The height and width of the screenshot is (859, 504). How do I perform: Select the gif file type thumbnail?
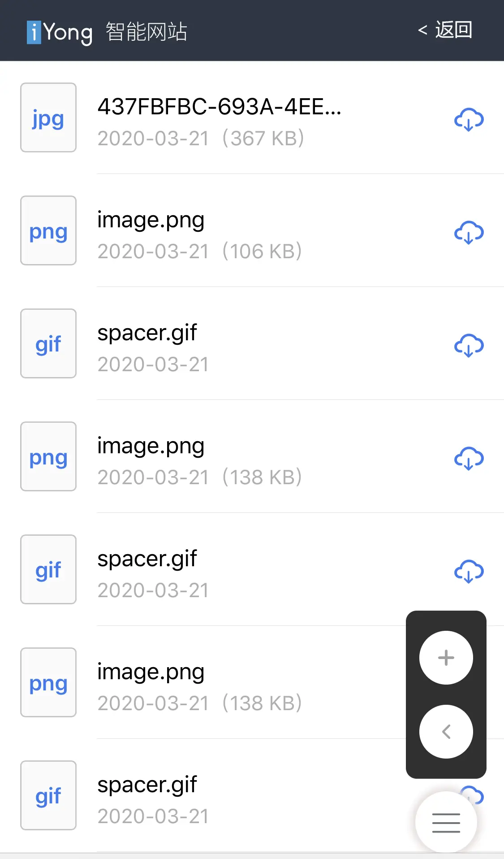[x=48, y=343]
